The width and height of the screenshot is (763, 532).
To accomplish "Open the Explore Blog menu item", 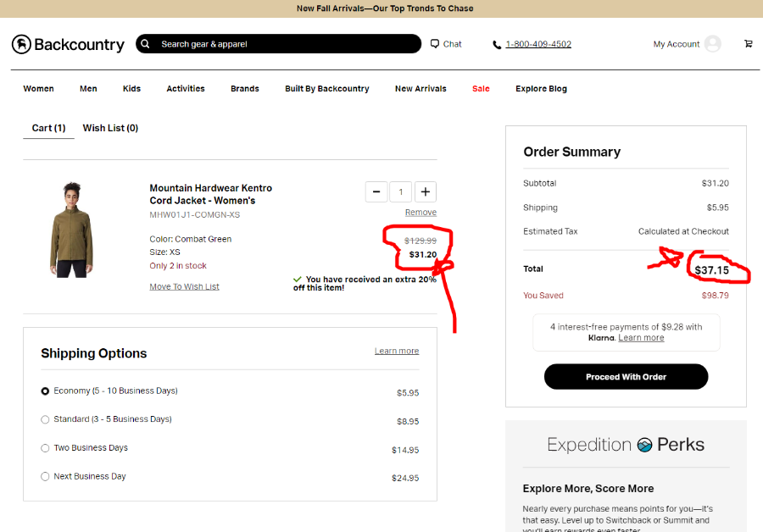I will point(541,88).
